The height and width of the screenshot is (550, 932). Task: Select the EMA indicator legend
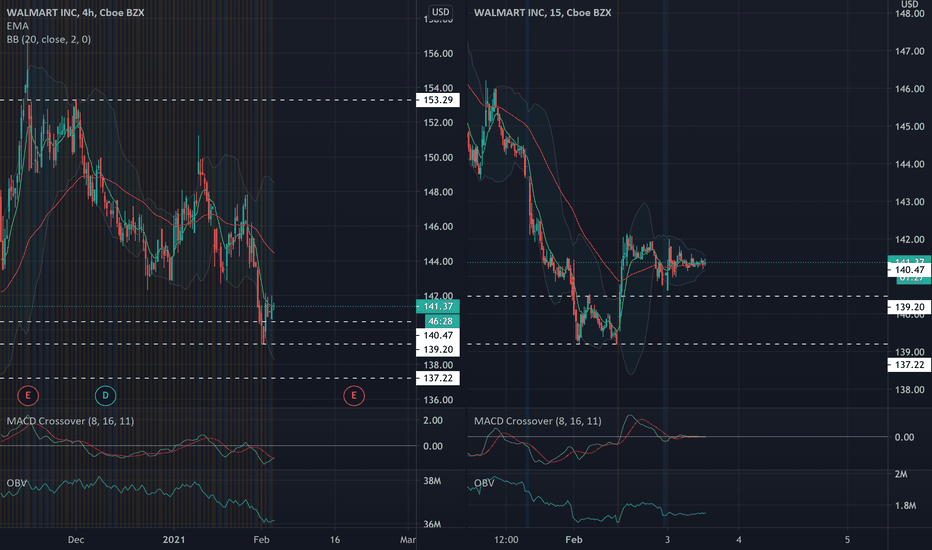click(x=17, y=26)
